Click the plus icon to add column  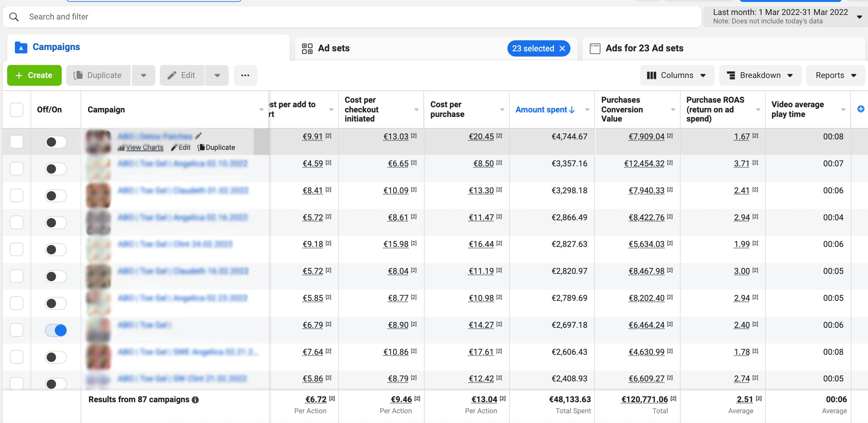pyautogui.click(x=860, y=109)
